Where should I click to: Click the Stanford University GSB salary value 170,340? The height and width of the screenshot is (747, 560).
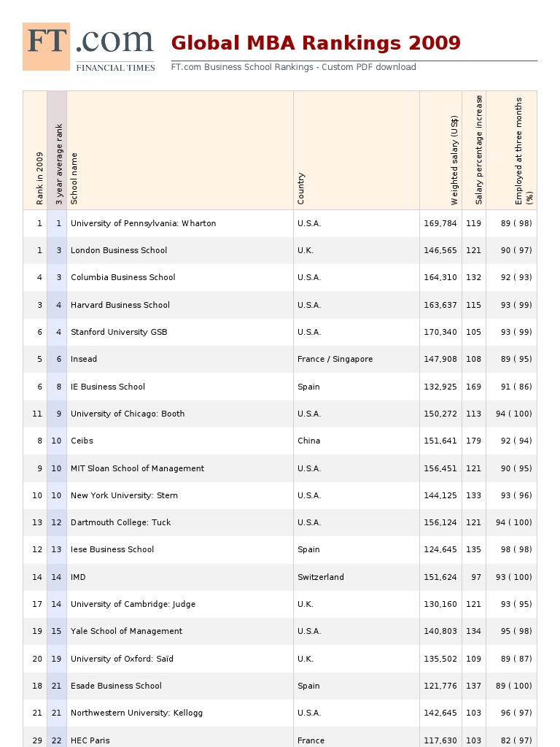pyautogui.click(x=440, y=332)
